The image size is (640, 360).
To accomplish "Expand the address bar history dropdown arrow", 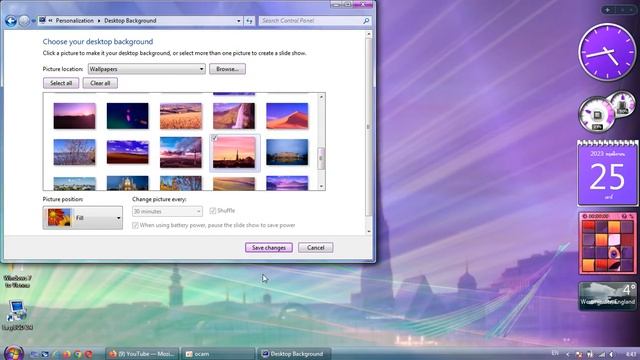I will pos(239,21).
